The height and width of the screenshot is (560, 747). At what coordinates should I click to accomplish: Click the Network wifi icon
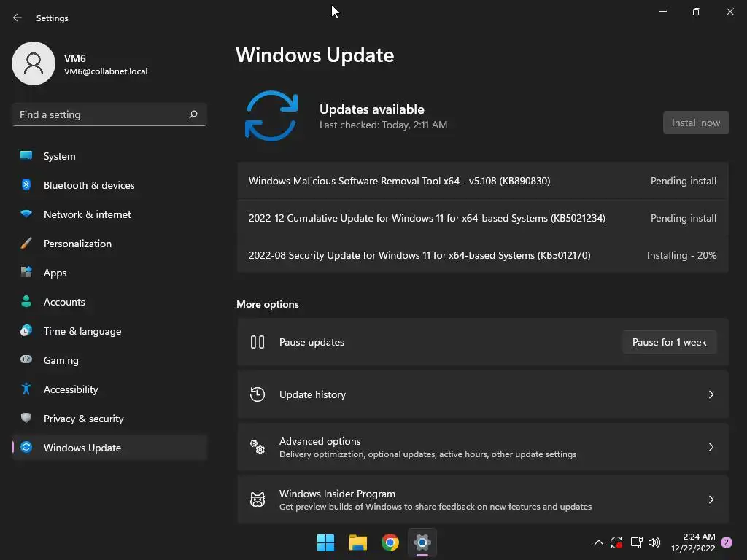[26, 214]
